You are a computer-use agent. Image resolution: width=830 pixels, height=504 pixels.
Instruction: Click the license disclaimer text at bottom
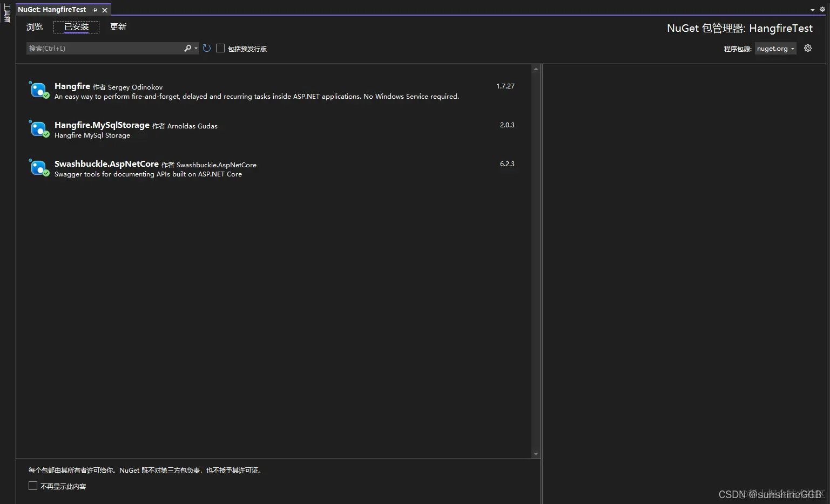pos(146,471)
